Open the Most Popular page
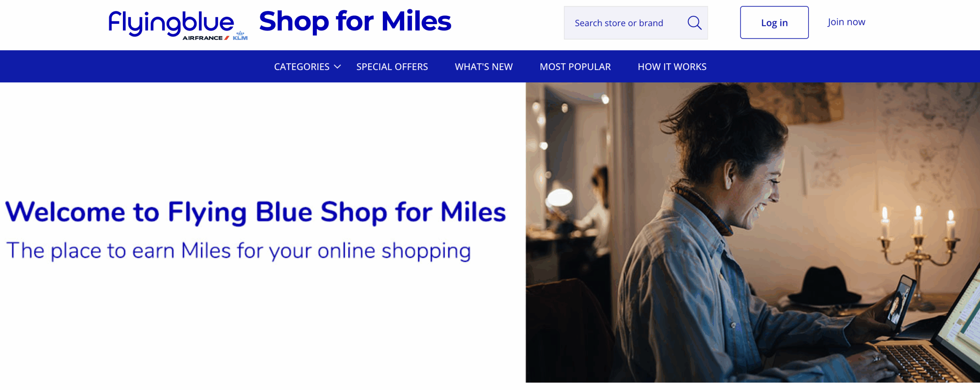The width and height of the screenshot is (980, 390). [575, 66]
